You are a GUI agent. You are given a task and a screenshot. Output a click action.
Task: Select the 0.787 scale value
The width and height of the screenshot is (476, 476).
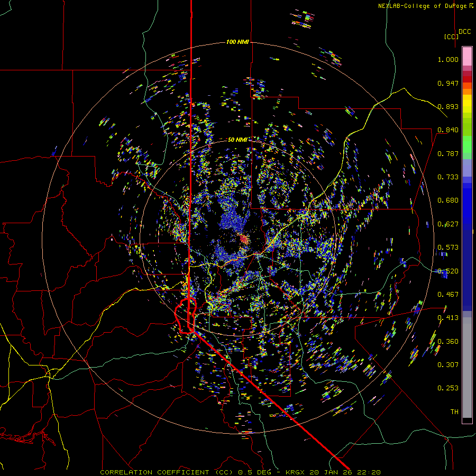448,153
